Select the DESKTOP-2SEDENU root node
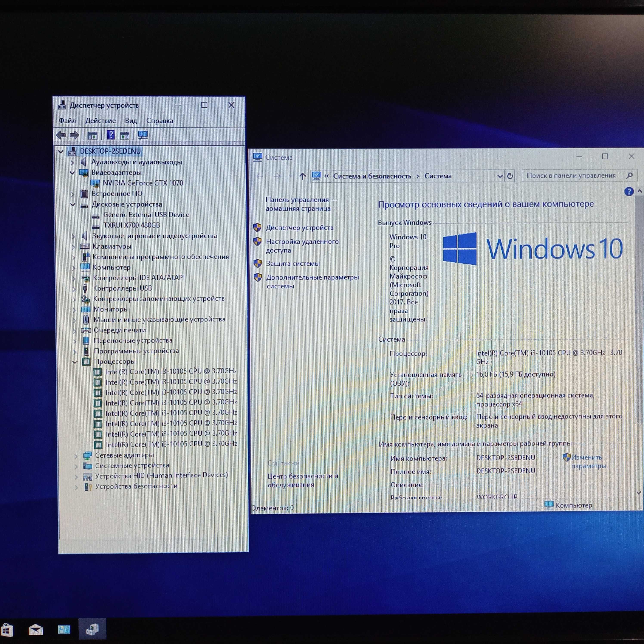644x644 pixels. 110,151
